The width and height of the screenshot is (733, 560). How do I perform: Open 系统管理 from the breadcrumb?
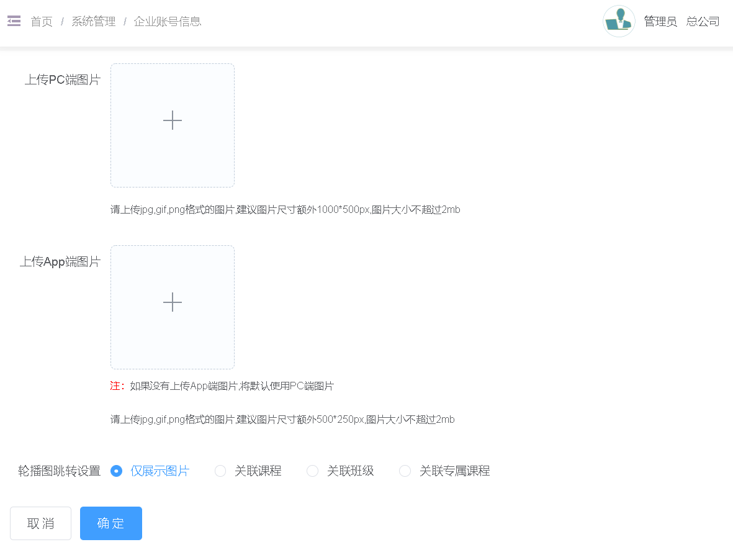tap(94, 22)
